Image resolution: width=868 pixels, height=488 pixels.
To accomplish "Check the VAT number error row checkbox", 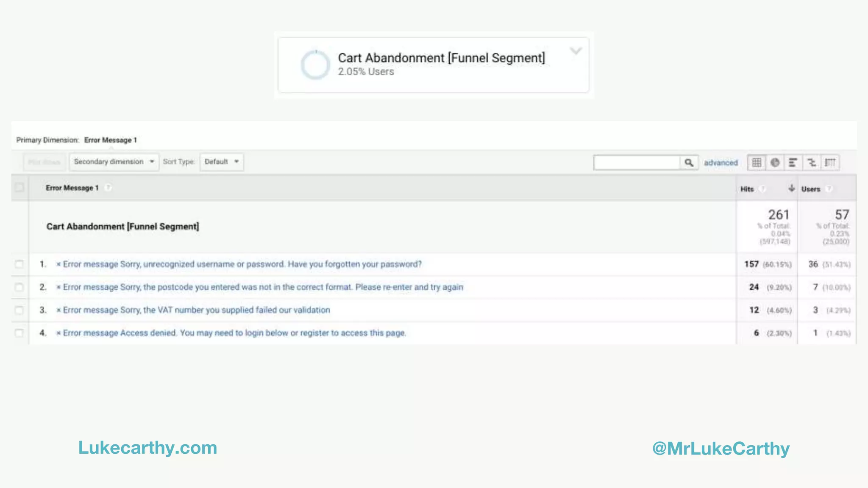I will coord(19,310).
